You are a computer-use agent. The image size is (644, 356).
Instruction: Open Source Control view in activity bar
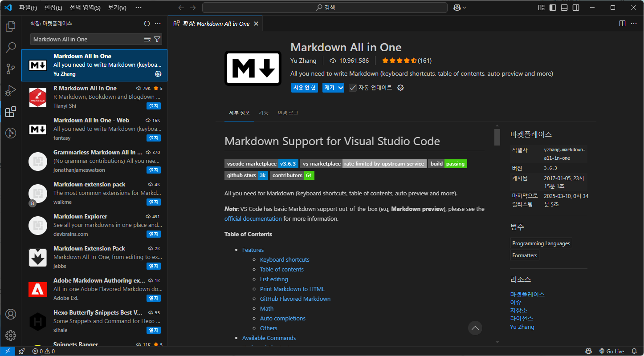click(x=11, y=69)
